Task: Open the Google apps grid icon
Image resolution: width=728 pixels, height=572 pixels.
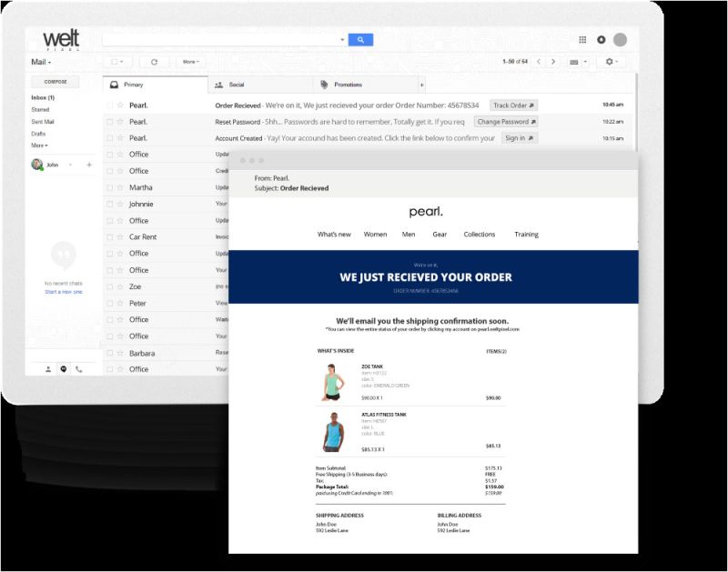Action: (x=581, y=39)
